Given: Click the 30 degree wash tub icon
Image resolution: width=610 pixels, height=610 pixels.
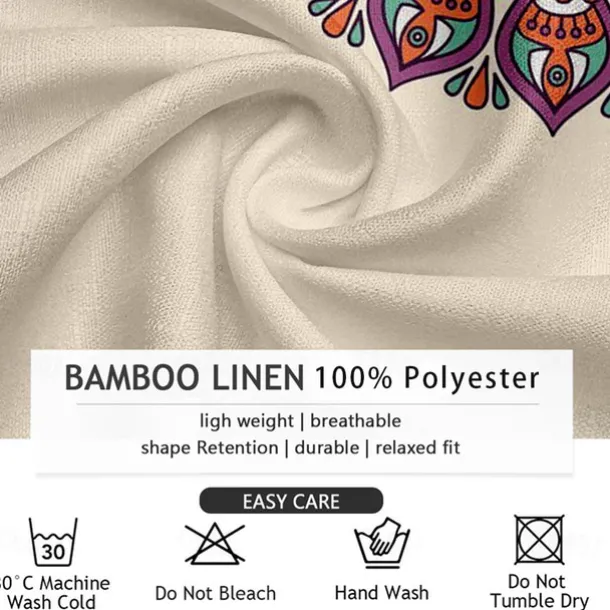Looking at the screenshot, I should pos(53,542).
